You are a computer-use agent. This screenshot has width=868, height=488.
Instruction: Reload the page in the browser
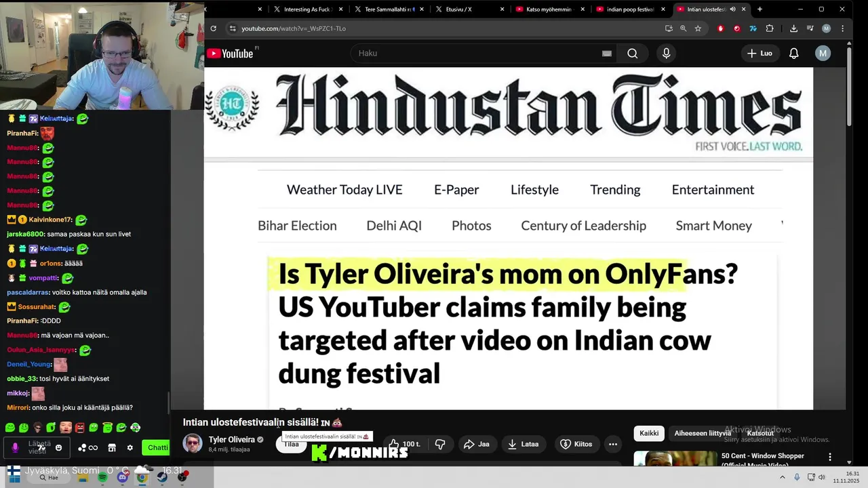[213, 28]
